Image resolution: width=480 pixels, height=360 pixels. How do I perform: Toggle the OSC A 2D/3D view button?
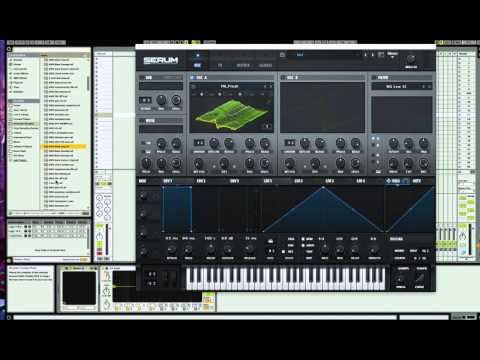267,126
